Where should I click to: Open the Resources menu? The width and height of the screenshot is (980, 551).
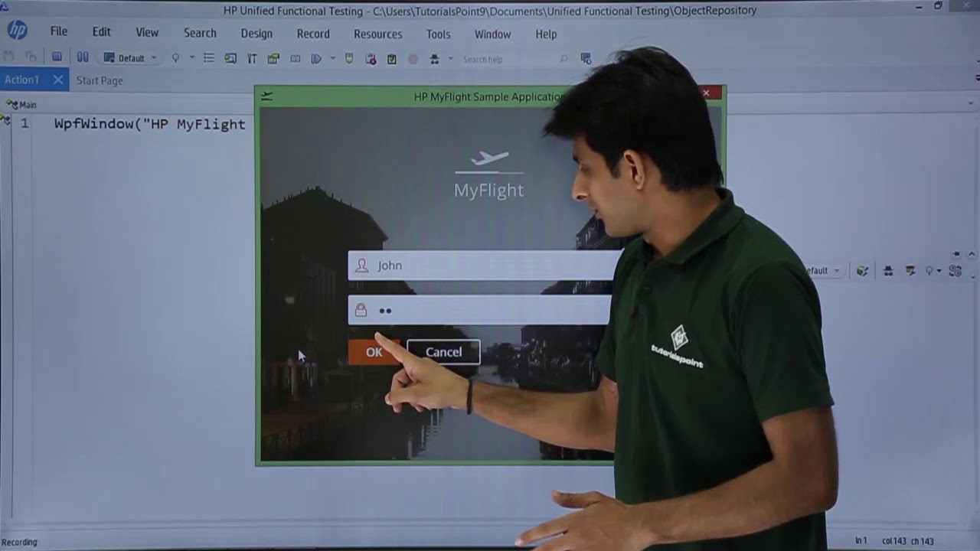pos(377,34)
